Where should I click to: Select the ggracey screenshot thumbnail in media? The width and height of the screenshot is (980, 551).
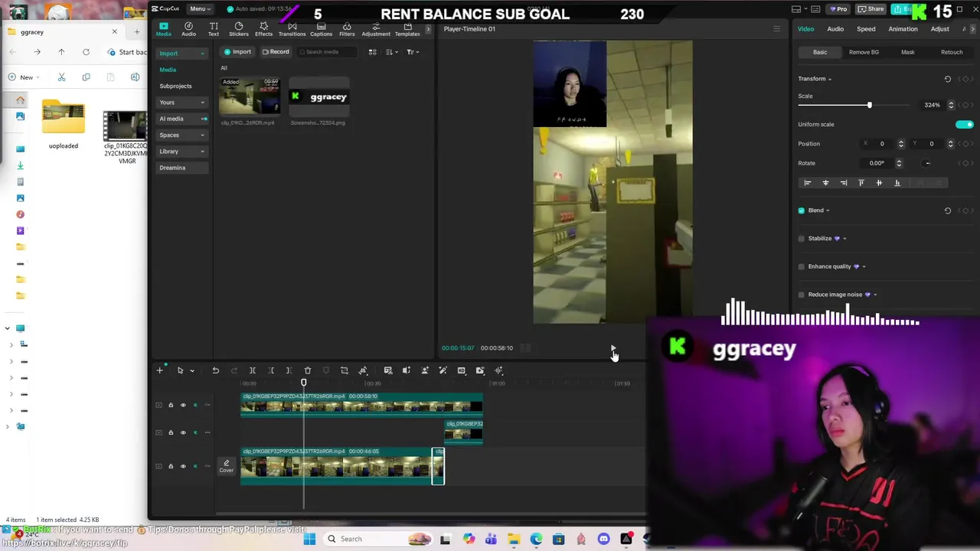coord(318,97)
